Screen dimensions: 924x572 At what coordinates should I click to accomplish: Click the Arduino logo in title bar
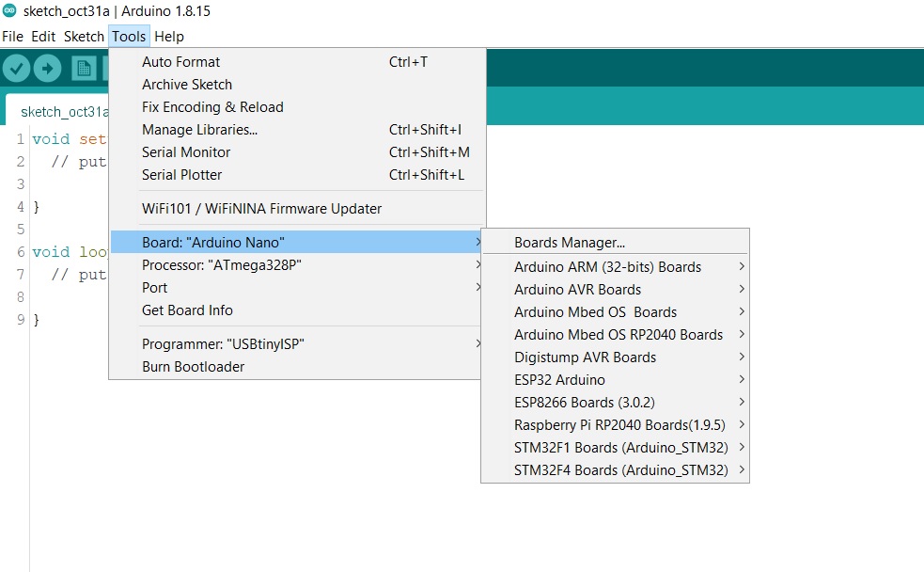pos(9,10)
